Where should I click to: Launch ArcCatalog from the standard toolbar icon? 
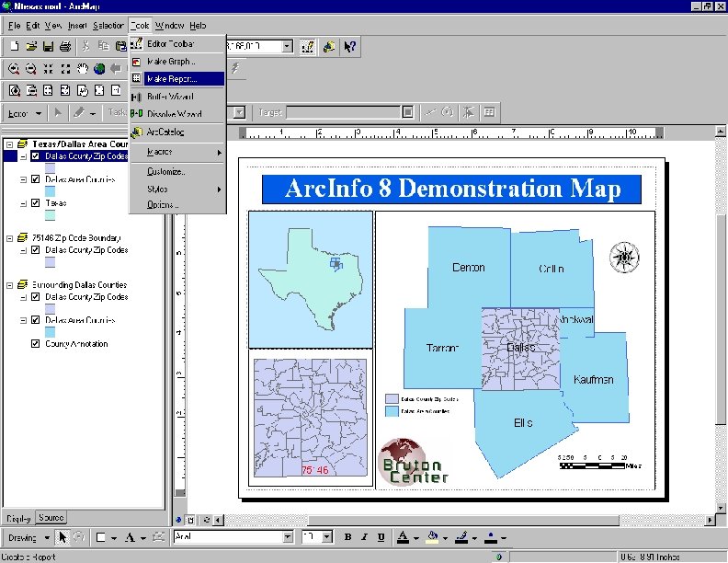[329, 46]
